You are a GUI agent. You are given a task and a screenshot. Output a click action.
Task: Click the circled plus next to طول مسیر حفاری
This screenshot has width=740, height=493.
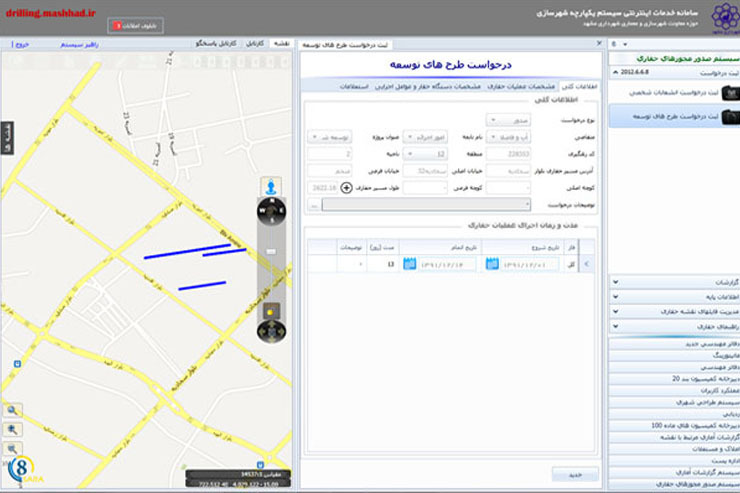346,188
